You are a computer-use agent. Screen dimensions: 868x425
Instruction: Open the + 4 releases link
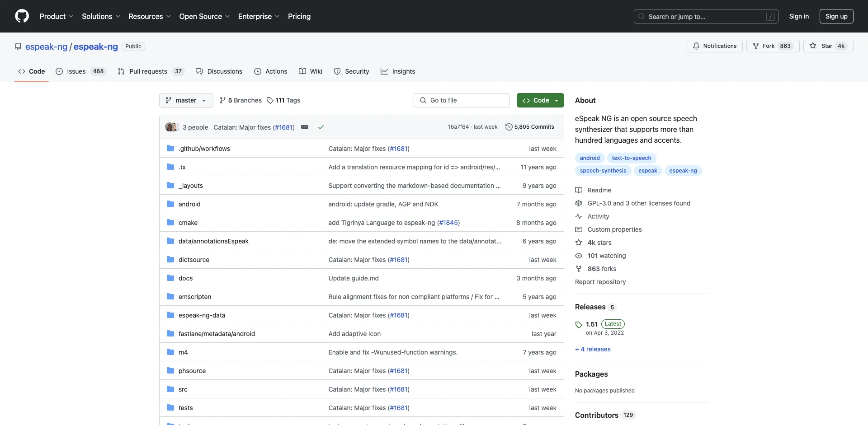[593, 349]
